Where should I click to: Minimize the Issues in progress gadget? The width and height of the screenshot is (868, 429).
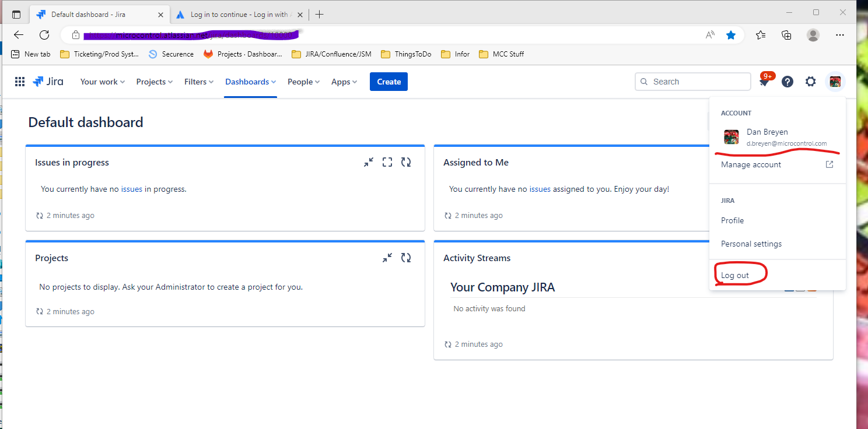coord(369,163)
